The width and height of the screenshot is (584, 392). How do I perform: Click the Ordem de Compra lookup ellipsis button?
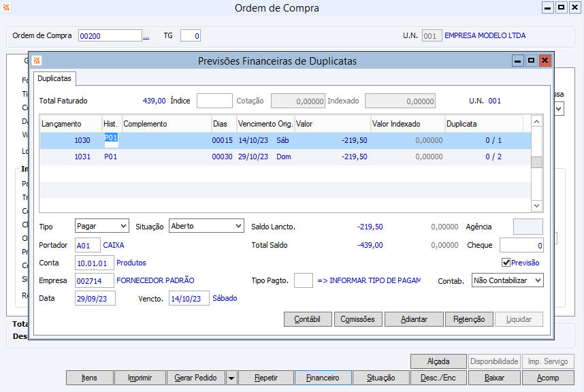tap(146, 36)
